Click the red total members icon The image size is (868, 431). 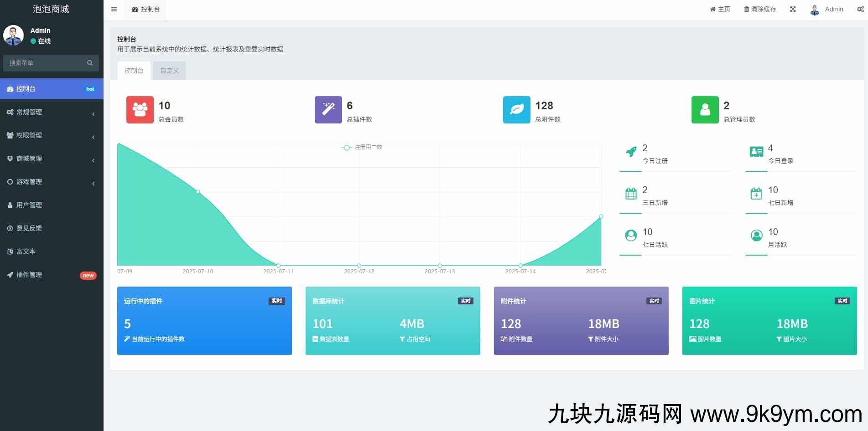point(140,110)
